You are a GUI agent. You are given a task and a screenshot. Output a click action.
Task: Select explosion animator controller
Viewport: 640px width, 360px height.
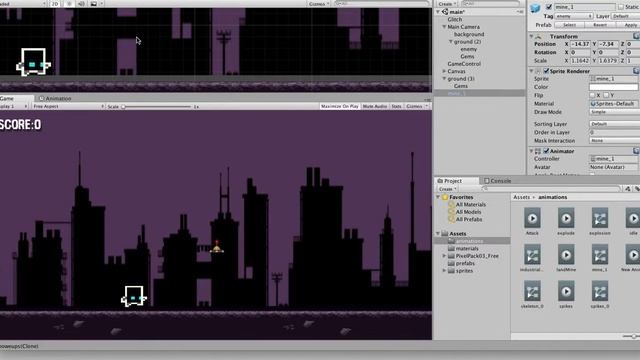coord(600,222)
